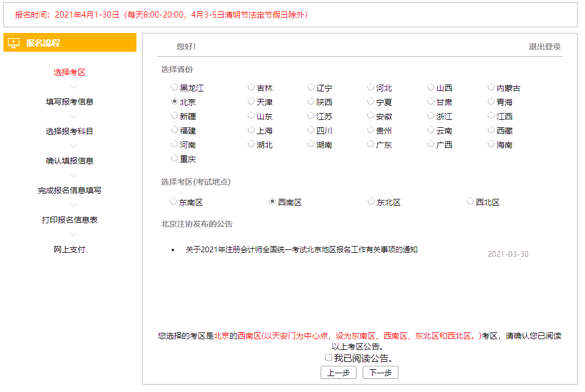Choose the 西南区 exam district
585x392 pixels.
tap(272, 202)
